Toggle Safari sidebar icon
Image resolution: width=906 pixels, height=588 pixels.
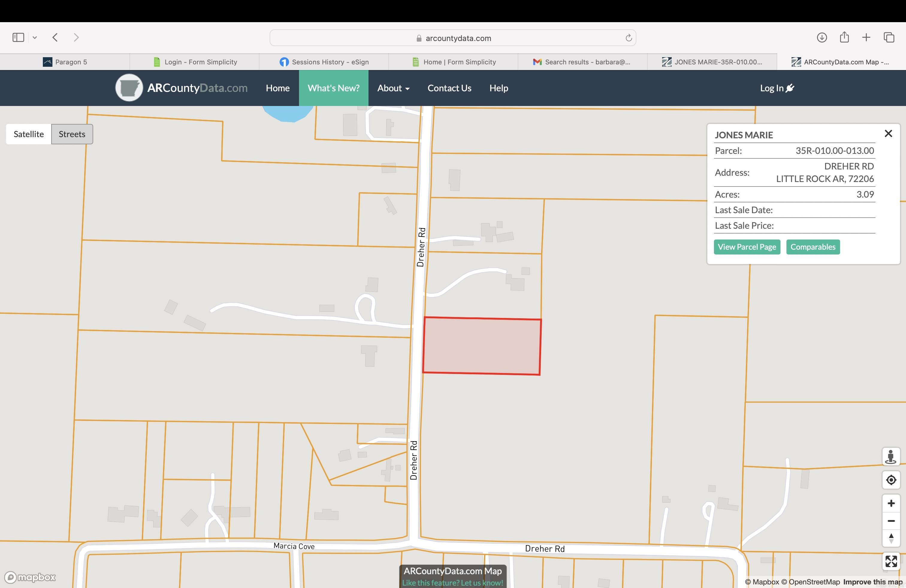[x=18, y=37]
